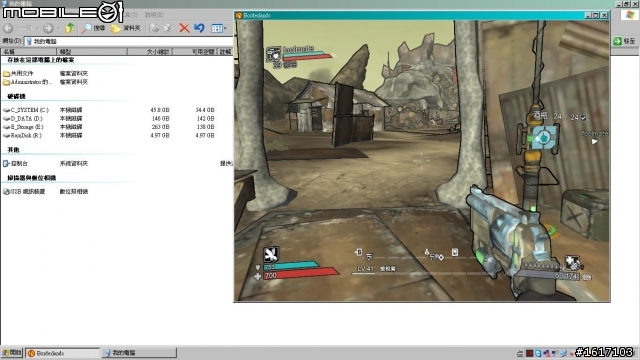Click the Copy To toolbar icon
This screenshot has height=360, width=640.
pyautogui.click(x=169, y=28)
